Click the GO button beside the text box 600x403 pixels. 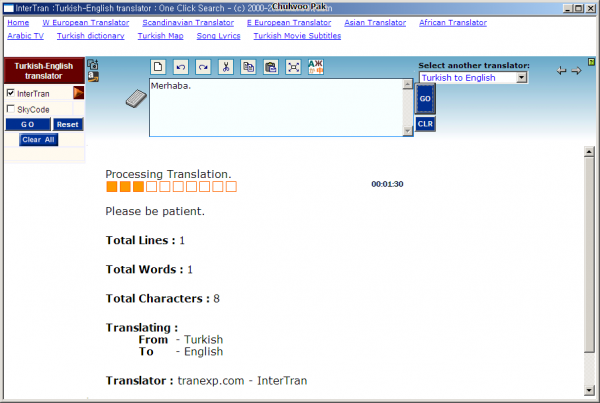pyautogui.click(x=425, y=99)
